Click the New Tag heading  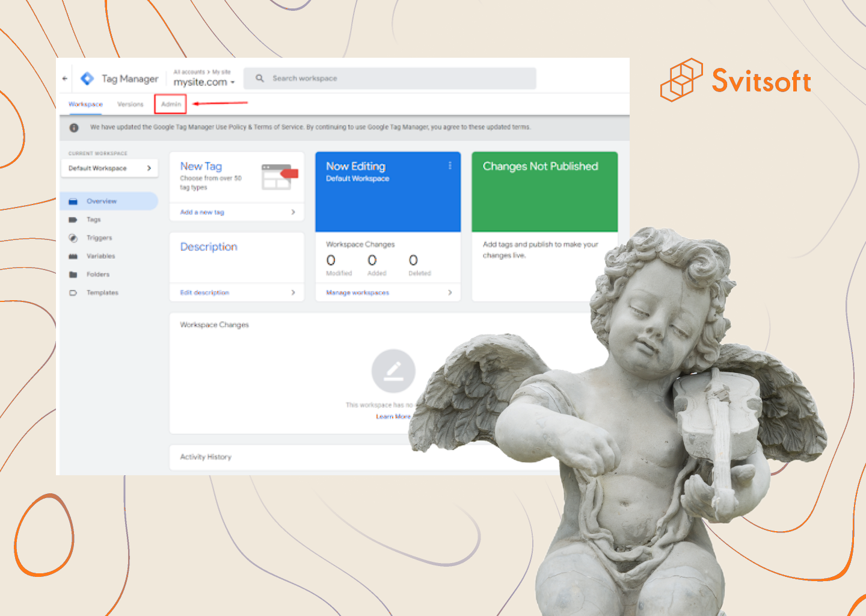pos(201,167)
